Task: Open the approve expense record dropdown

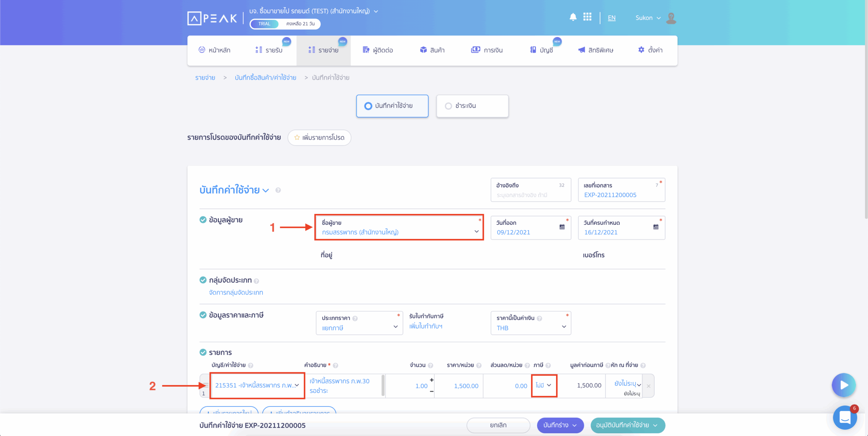Action: (628, 425)
